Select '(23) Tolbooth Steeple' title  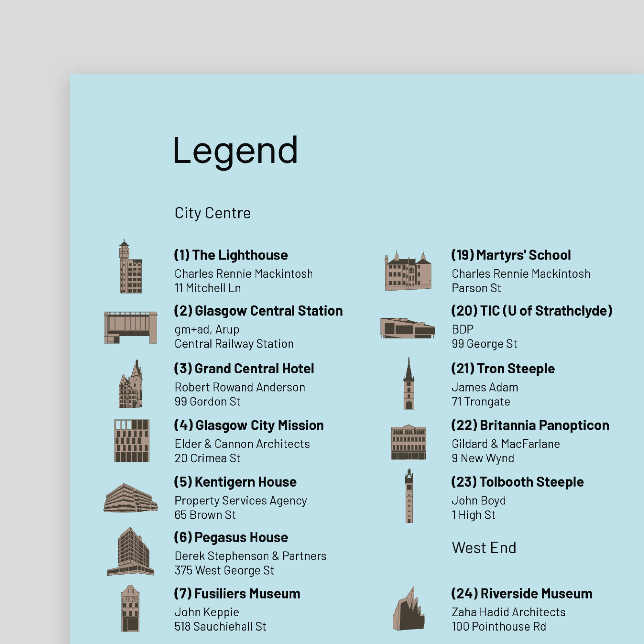point(518,482)
